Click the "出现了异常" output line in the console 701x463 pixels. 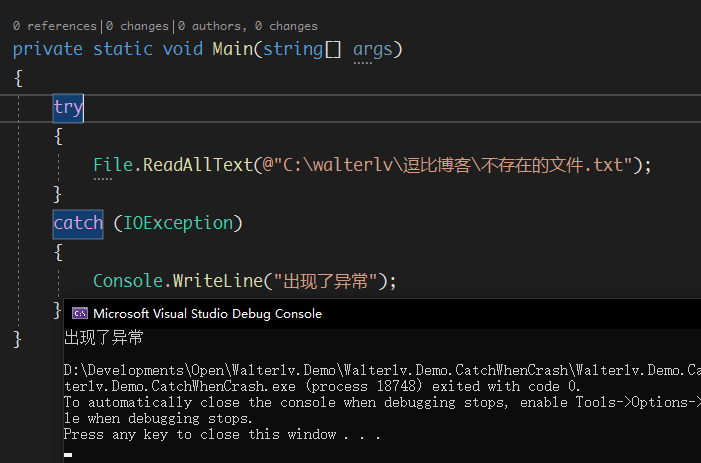pyautogui.click(x=104, y=337)
